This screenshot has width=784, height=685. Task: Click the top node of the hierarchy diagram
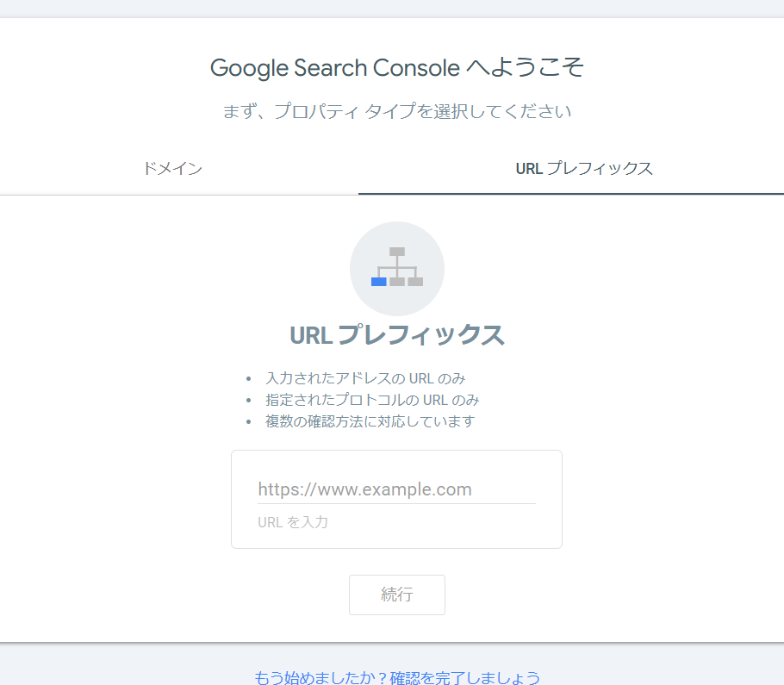397,252
